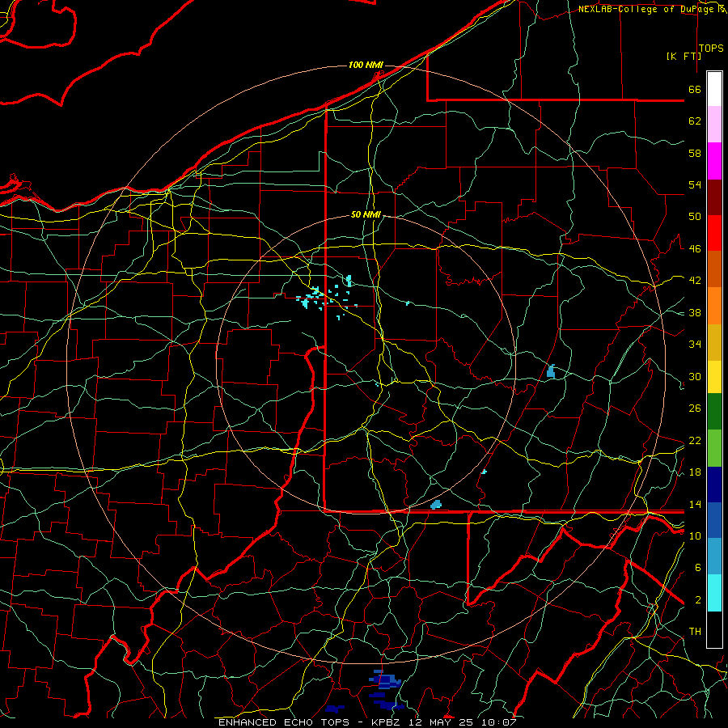Image resolution: width=728 pixels, height=728 pixels.
Task: Click the ENHANCED ECHO TOPS KPBZ caption
Action: tap(367, 722)
